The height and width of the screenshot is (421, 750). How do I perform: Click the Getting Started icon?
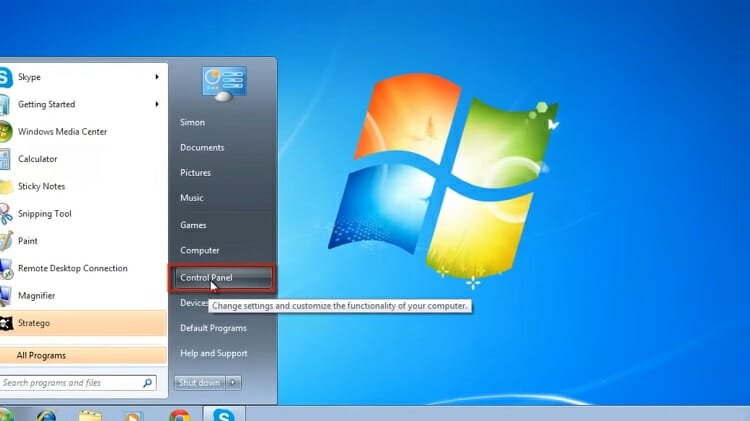(x=4, y=105)
